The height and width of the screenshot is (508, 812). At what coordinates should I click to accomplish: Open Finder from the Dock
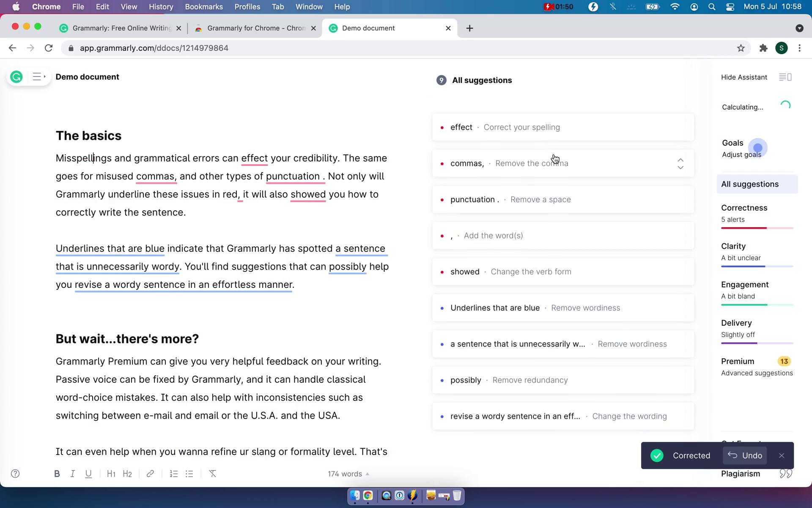(355, 495)
